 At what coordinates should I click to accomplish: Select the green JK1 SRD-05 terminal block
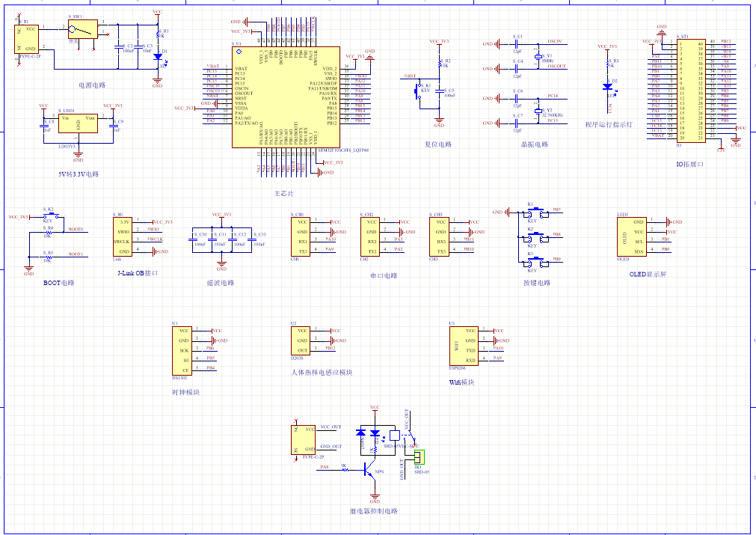(x=420, y=457)
